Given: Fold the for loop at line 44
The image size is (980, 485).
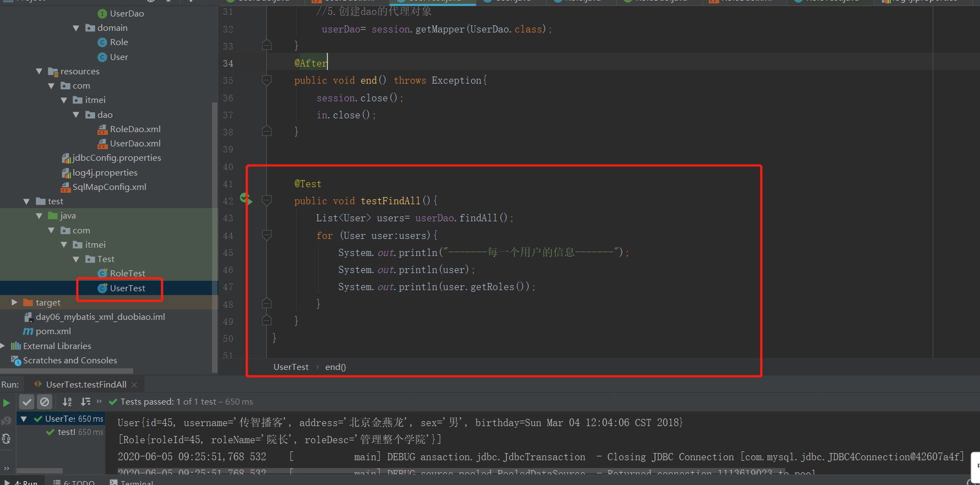Looking at the screenshot, I should point(267,236).
